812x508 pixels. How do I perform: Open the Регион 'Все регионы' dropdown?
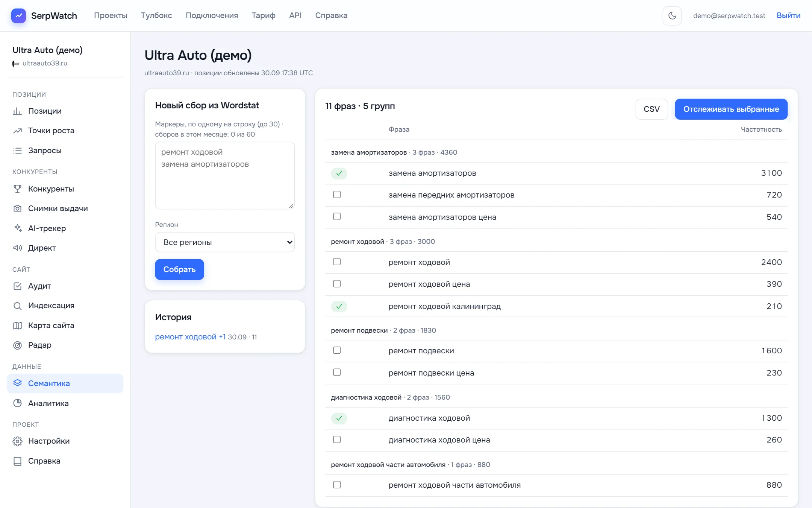pyautogui.click(x=225, y=242)
